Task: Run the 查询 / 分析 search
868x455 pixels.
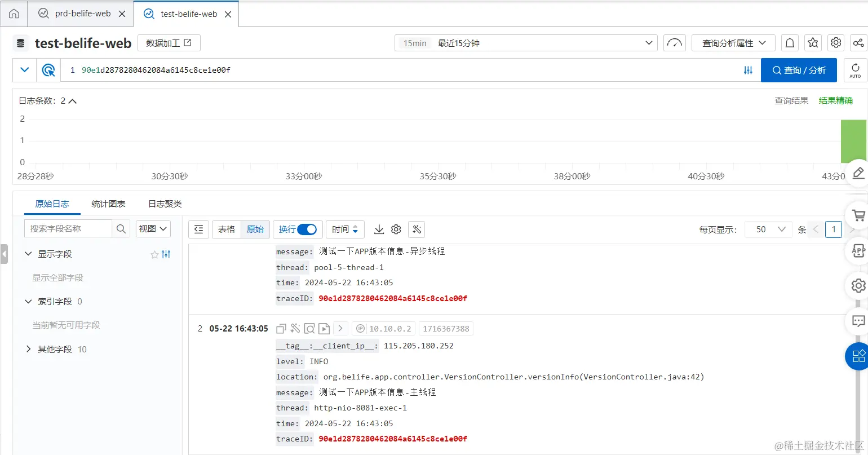Action: [799, 70]
